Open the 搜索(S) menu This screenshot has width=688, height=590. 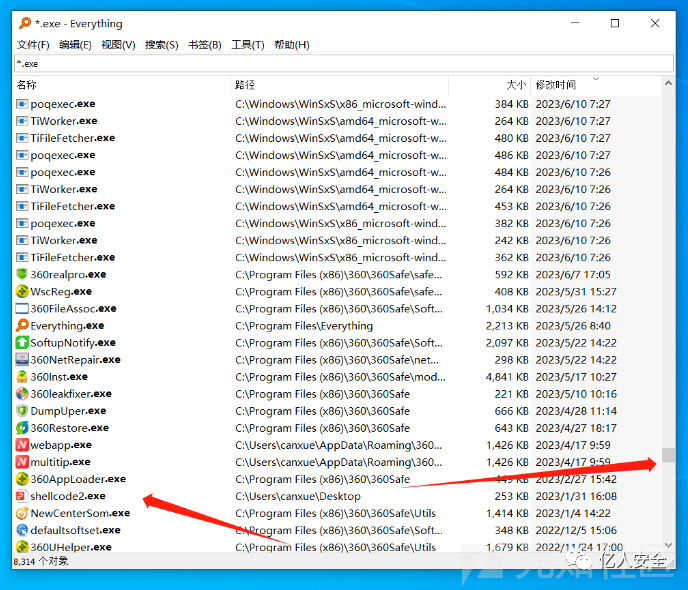point(161,45)
